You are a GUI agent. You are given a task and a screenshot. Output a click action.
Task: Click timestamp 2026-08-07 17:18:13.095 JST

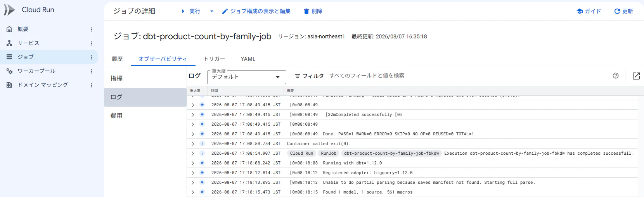pyautogui.click(x=246, y=183)
